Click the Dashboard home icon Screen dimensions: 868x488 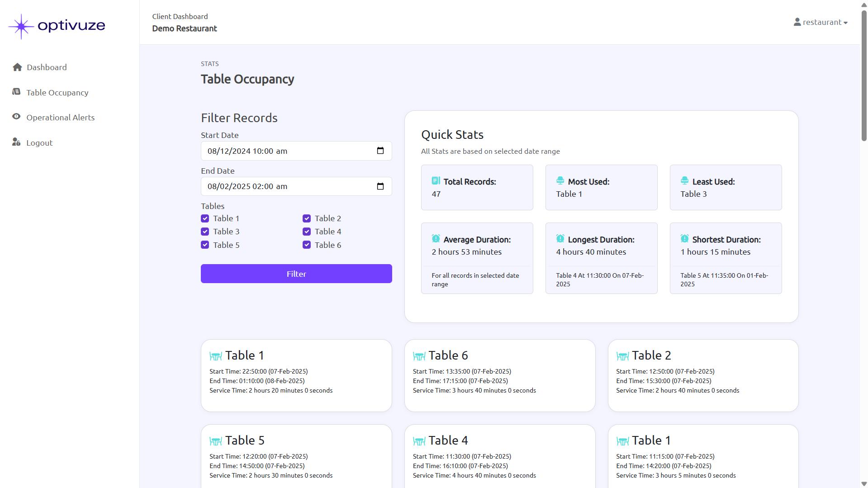17,67
